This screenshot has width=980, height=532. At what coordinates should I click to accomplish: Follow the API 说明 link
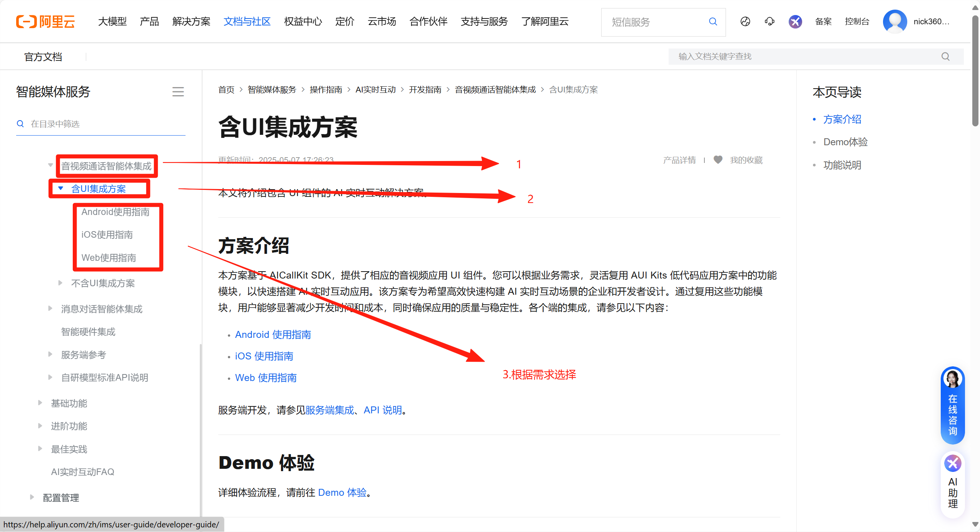383,410
